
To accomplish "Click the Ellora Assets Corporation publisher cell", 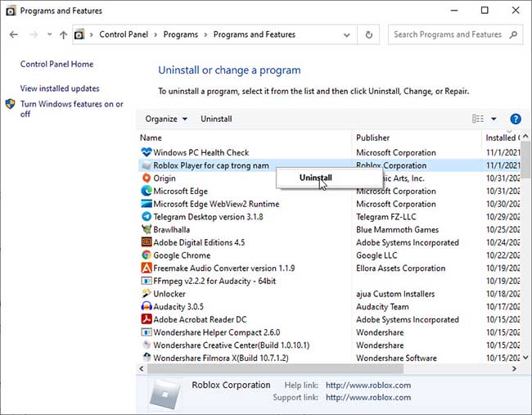I will point(401,268).
